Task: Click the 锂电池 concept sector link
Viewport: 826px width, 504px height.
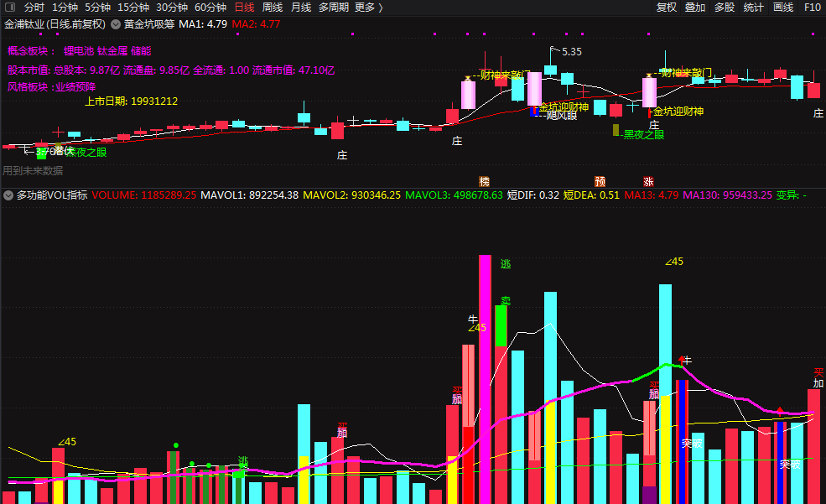Action: tap(79, 51)
